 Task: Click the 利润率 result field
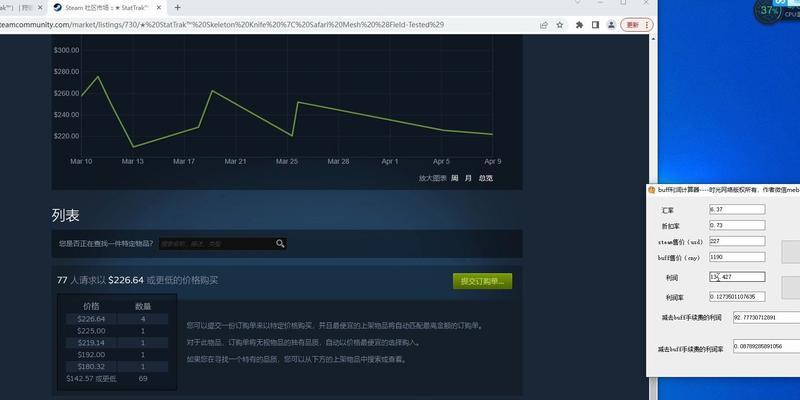(737, 296)
